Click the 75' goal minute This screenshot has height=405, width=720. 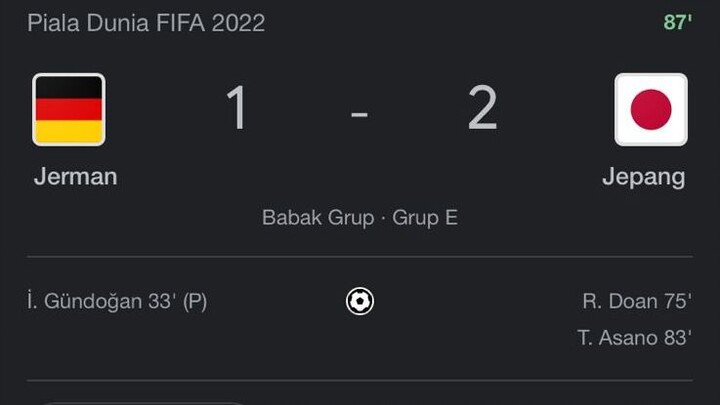(x=678, y=302)
